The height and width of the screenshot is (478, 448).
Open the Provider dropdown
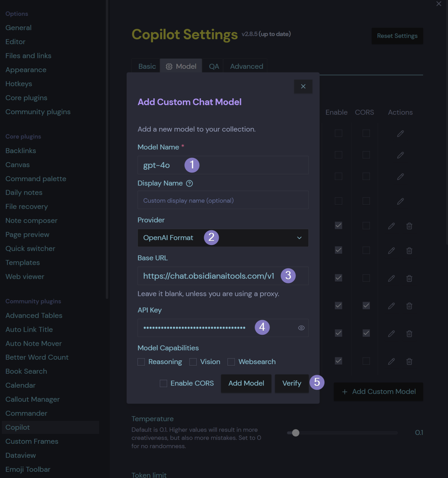(x=223, y=238)
